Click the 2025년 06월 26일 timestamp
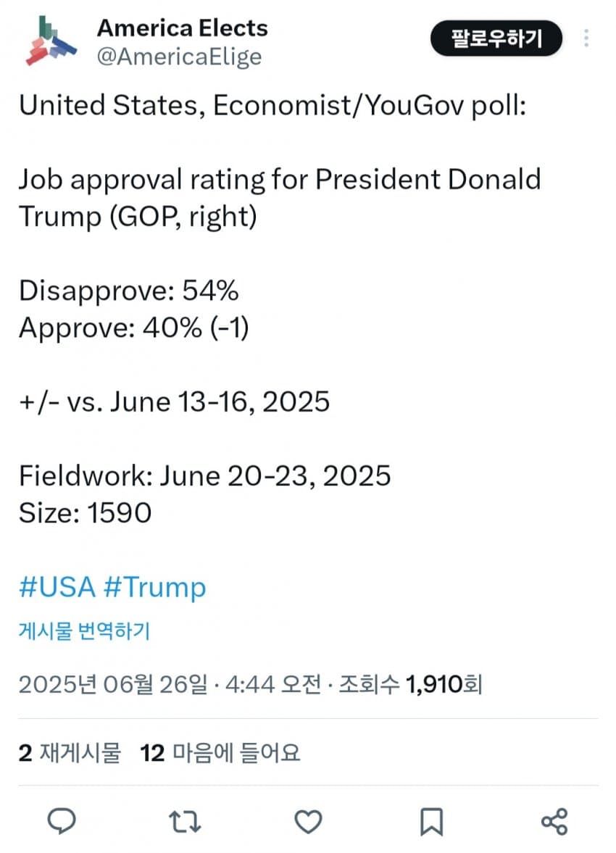The height and width of the screenshot is (853, 616). tap(113, 684)
